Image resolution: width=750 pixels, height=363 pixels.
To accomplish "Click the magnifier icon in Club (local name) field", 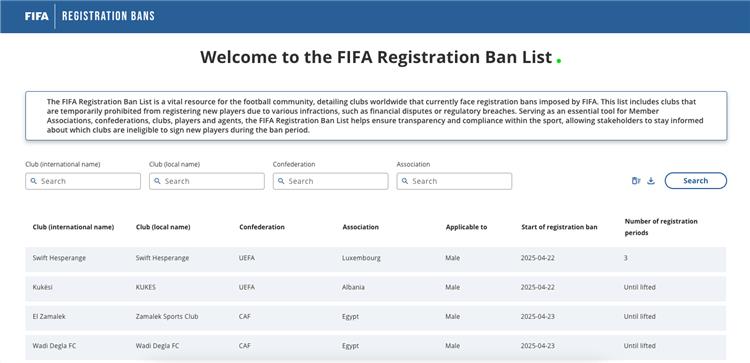I will [x=157, y=181].
